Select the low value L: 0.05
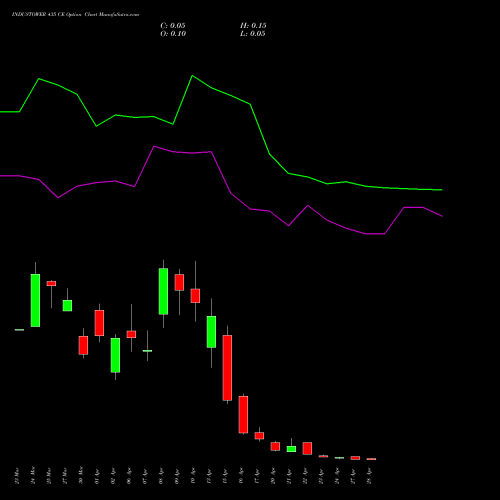 [253, 34]
